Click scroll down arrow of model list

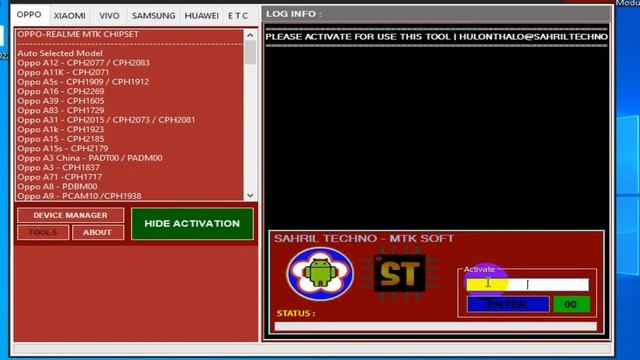pos(250,196)
